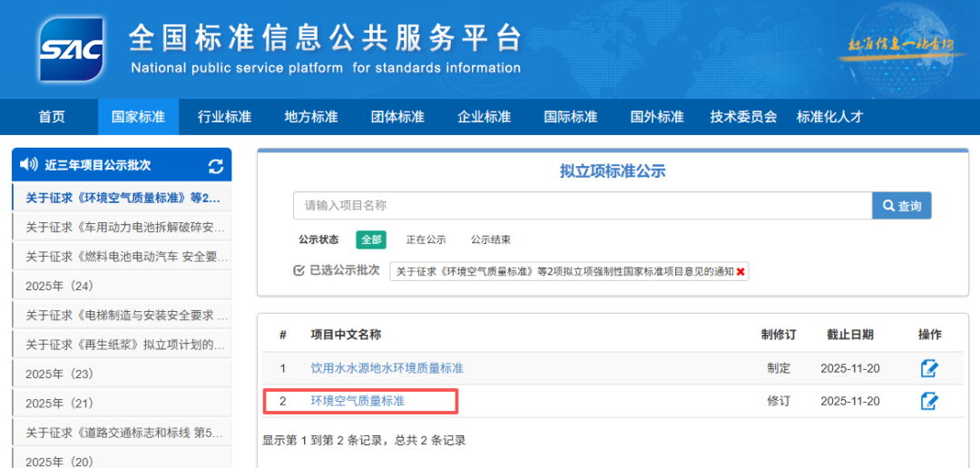Click the refresh icon in batch list header
980x468 pixels.
pos(215,166)
